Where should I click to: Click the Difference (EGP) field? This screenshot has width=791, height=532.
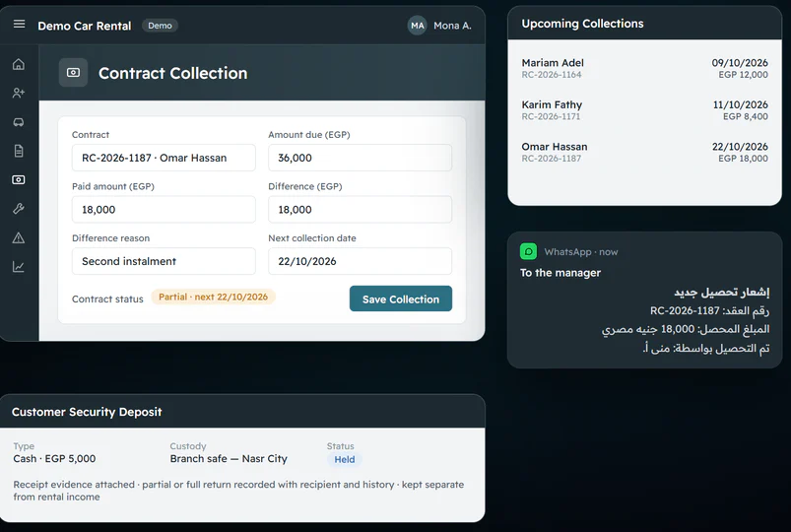coord(360,210)
